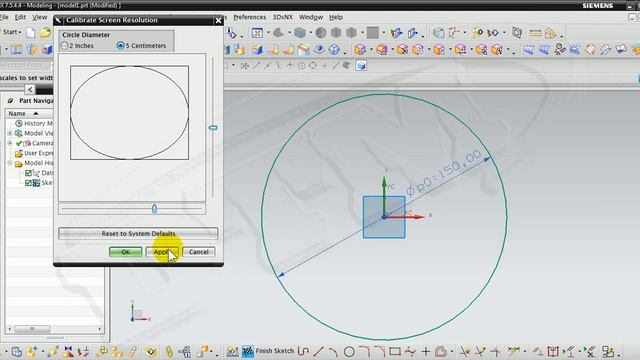Cancel the Calibrate Screen Resolution dialog
This screenshot has height=360, width=640.
pos(198,252)
